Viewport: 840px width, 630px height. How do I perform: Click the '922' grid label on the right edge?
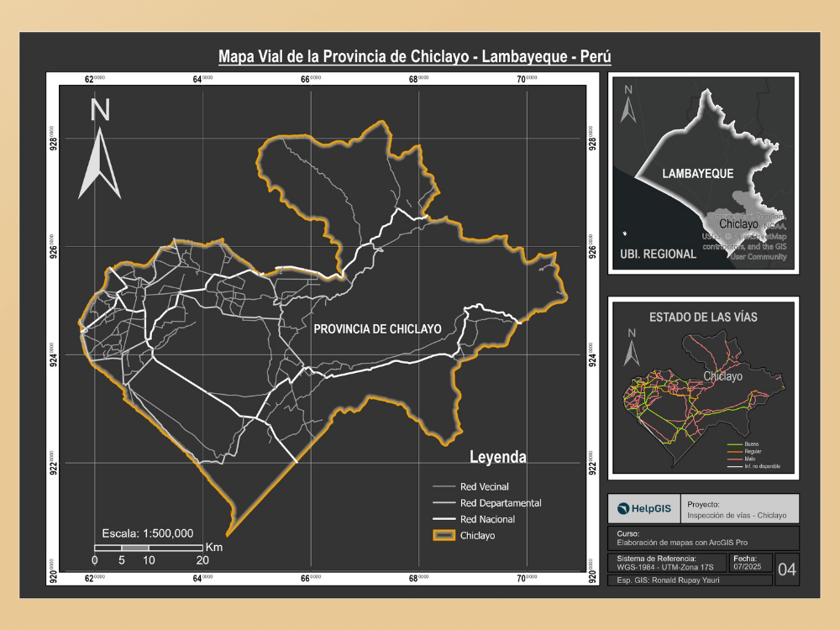(592, 463)
